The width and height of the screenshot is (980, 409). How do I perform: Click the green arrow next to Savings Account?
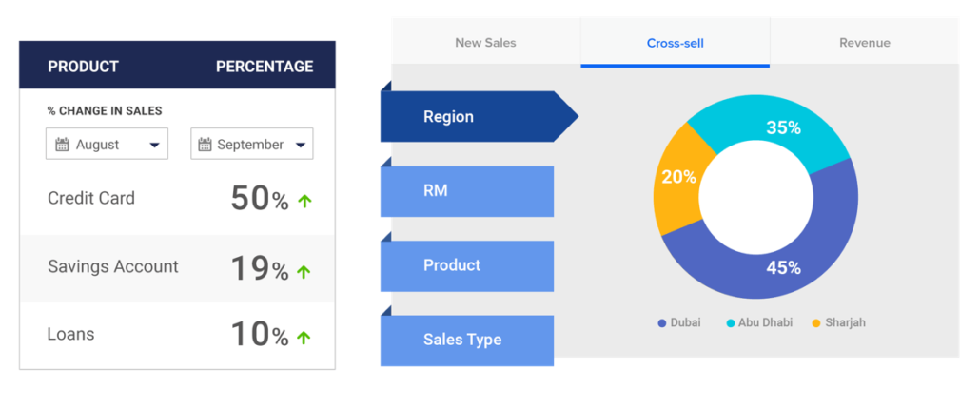click(x=304, y=271)
